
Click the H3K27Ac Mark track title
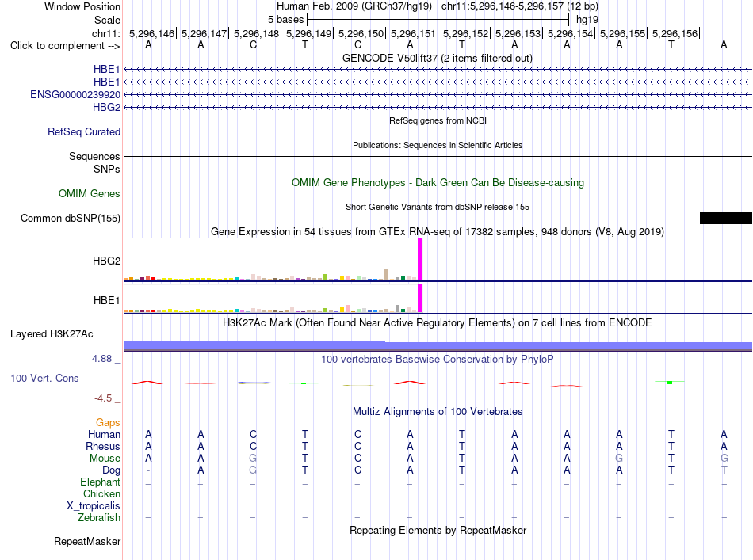(x=438, y=322)
